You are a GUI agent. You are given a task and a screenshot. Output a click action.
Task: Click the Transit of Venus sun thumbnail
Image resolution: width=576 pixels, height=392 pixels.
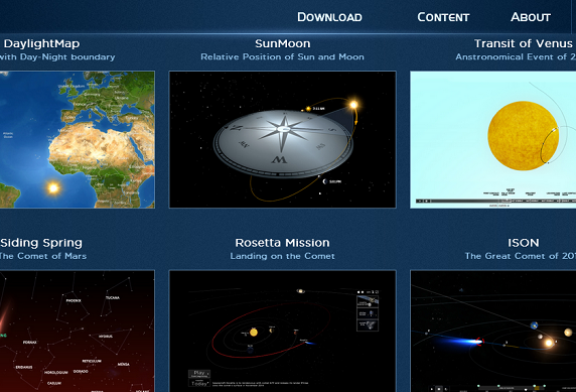coord(493,140)
